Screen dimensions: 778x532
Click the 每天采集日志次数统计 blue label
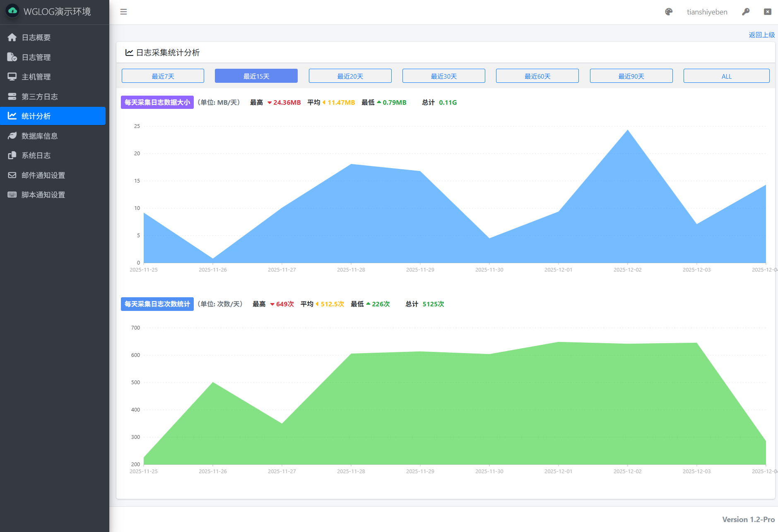coord(157,304)
